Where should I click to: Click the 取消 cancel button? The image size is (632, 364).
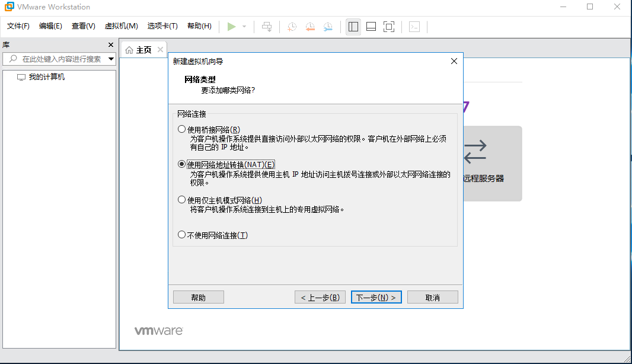pos(432,298)
